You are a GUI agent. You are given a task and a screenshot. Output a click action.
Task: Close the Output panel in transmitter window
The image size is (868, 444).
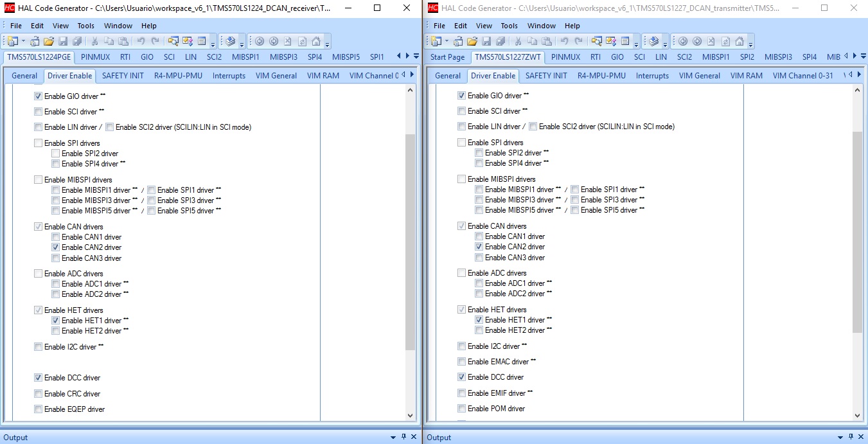862,437
